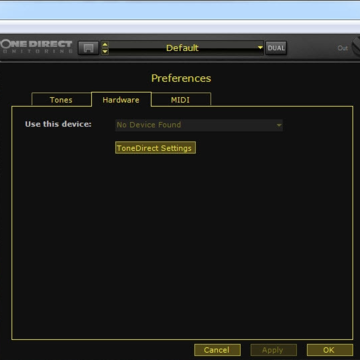Viewport: 360px width, 360px height.
Task: Step to previous preset with up arrow
Action: [105, 45]
